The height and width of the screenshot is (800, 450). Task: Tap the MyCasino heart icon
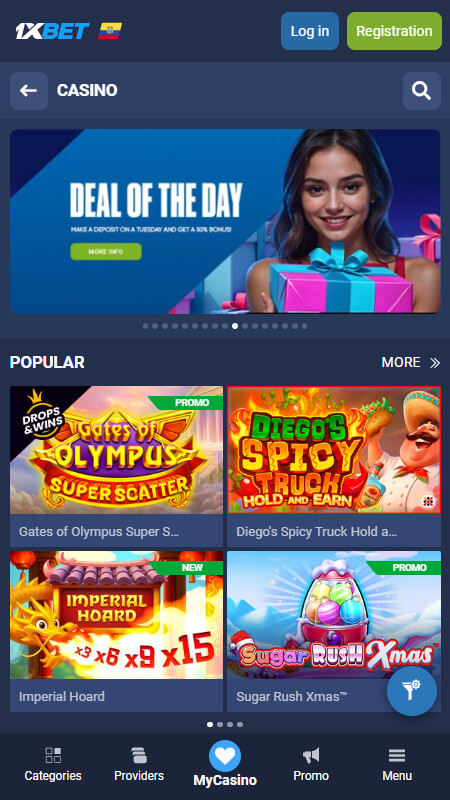click(x=225, y=756)
